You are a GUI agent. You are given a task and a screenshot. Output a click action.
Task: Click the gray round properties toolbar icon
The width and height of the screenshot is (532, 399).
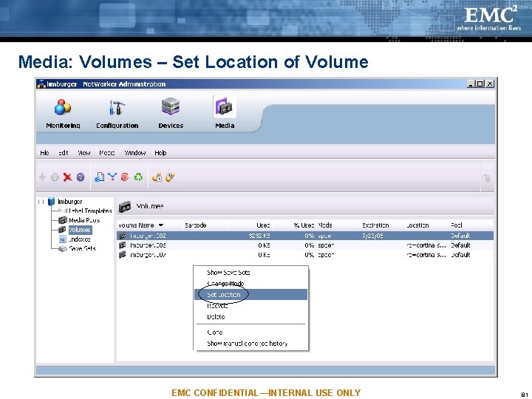point(55,177)
